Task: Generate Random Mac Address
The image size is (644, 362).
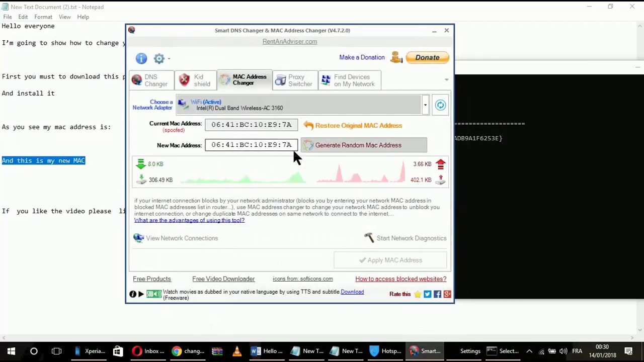Action: 364,145
